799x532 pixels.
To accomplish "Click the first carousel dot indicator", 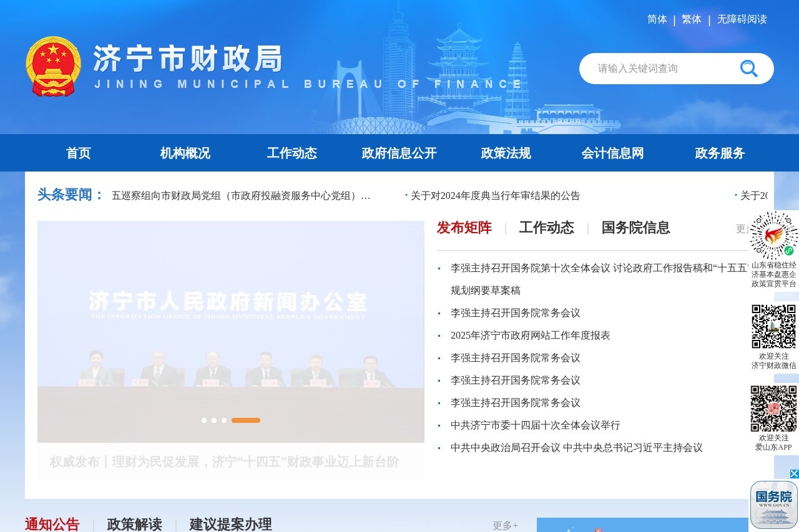I will pyautogui.click(x=204, y=420).
